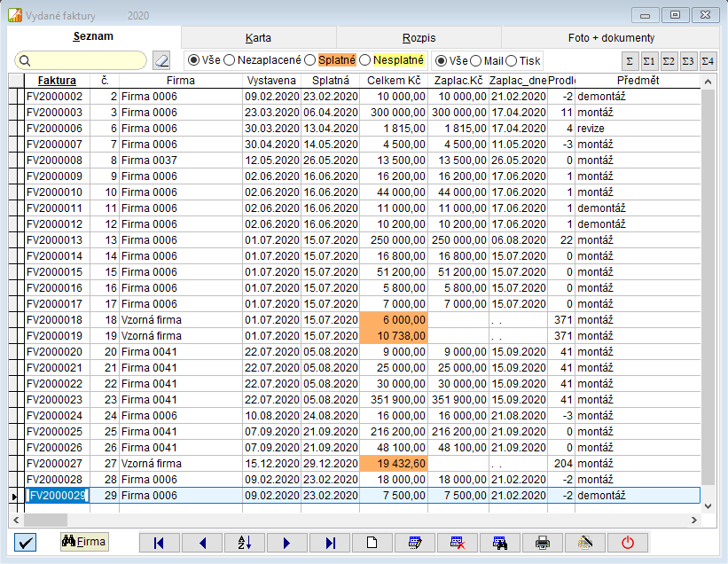Click the Předmět column header

pos(638,81)
